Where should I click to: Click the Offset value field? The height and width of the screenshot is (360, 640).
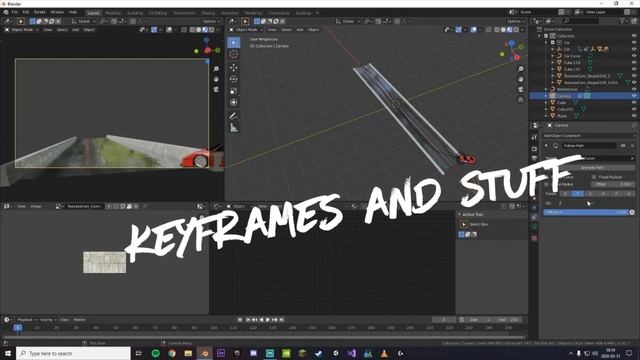[x=613, y=184]
